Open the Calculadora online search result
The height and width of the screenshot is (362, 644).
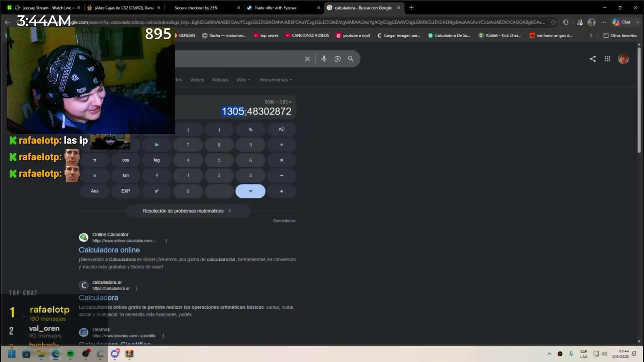(109, 250)
